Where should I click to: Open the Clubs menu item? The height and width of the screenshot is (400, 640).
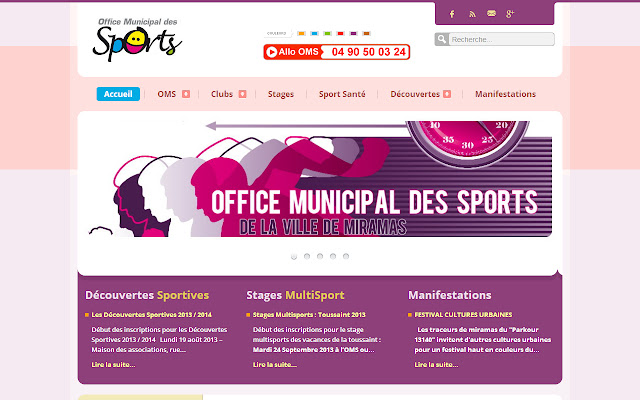pyautogui.click(x=222, y=94)
